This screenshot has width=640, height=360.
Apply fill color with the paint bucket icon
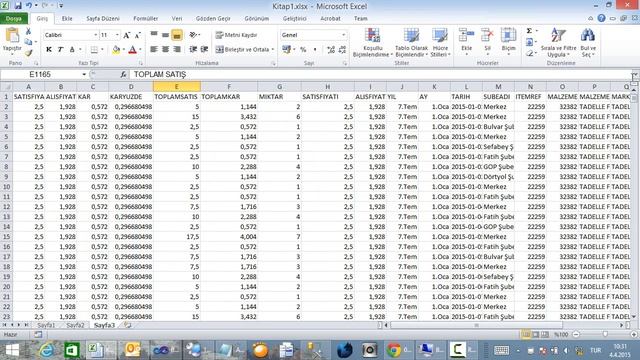click(x=116, y=49)
